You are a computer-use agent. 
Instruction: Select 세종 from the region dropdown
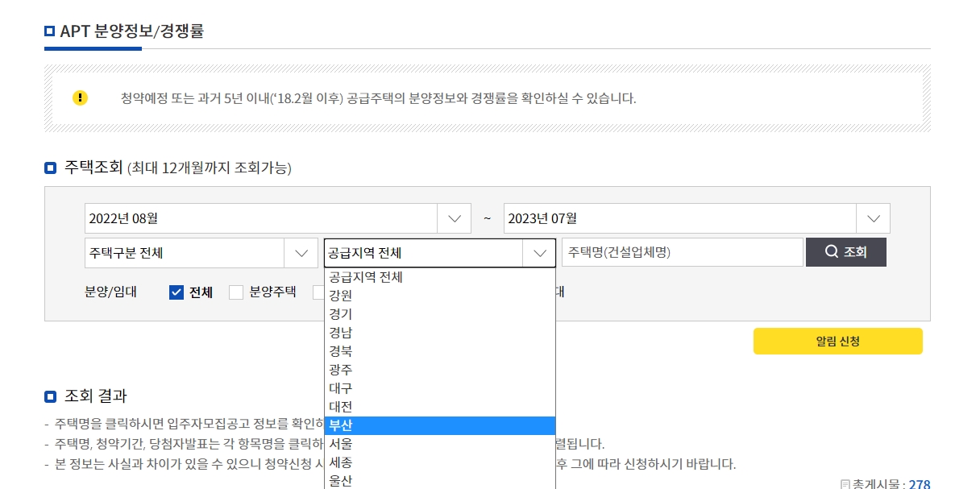[341, 462]
